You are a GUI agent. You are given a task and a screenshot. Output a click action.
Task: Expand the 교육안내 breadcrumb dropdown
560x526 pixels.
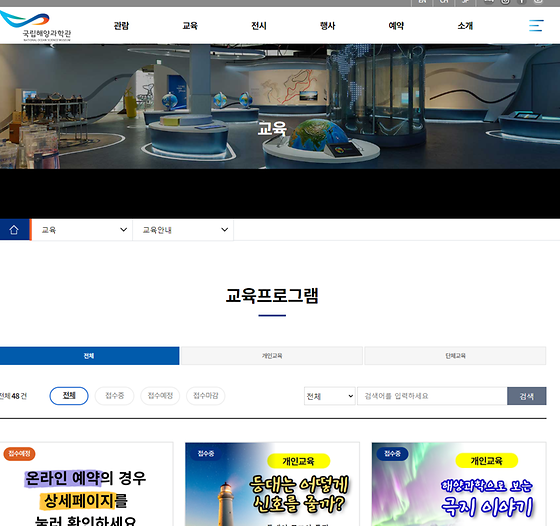183,230
